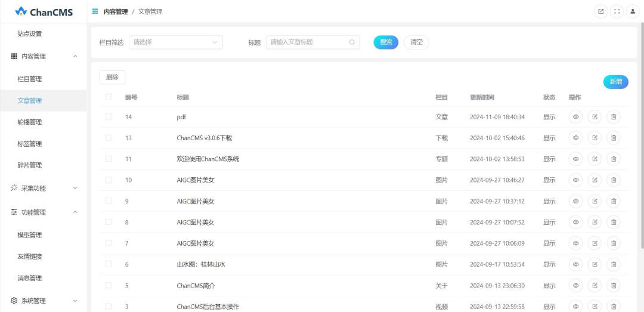The image size is (644, 312).
Task: Click 内容管理 breadcrumb link
Action: click(x=116, y=12)
